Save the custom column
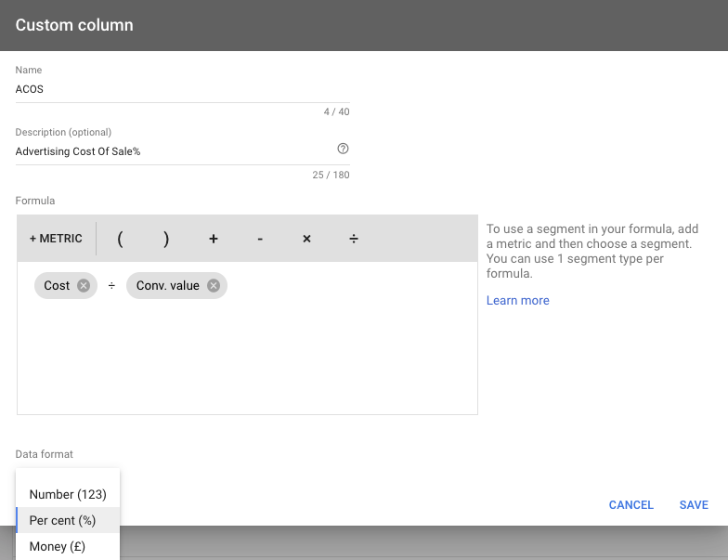This screenshot has height=560, width=728. (694, 505)
